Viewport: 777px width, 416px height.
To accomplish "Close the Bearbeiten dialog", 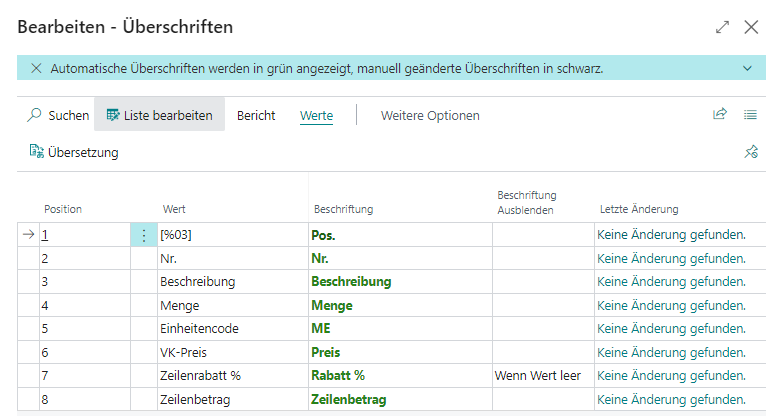I will coord(752,28).
